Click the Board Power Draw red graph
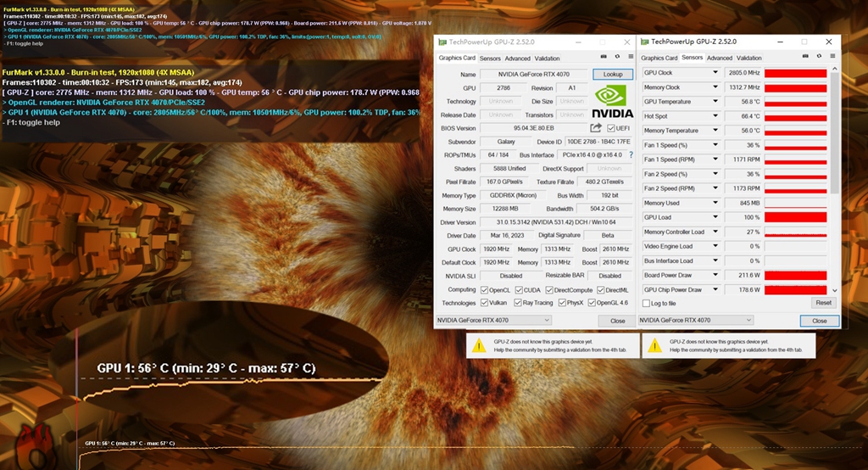 click(x=795, y=275)
